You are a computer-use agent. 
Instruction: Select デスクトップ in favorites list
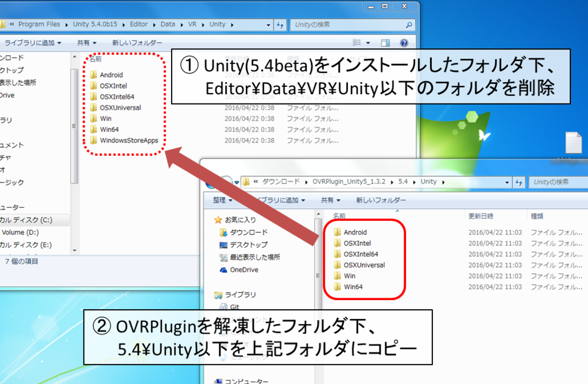(244, 245)
